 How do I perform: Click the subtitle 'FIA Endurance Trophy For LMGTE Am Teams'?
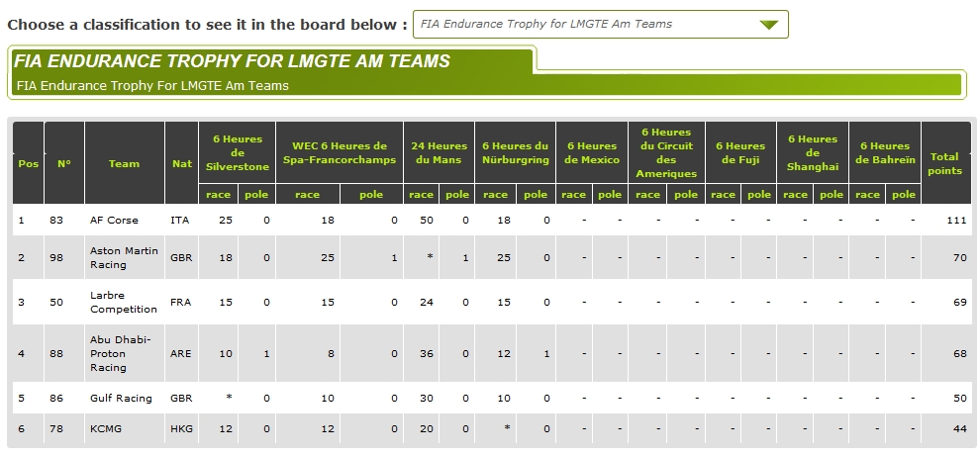coord(152,86)
